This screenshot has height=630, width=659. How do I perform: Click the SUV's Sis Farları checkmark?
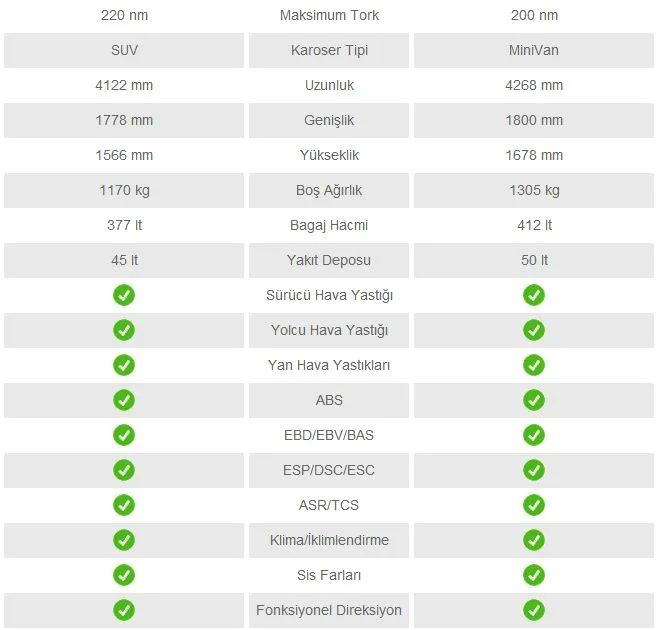[124, 575]
